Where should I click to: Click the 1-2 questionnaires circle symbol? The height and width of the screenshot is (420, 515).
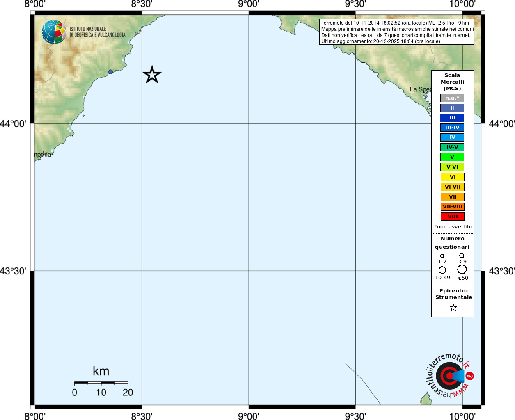tap(442, 256)
